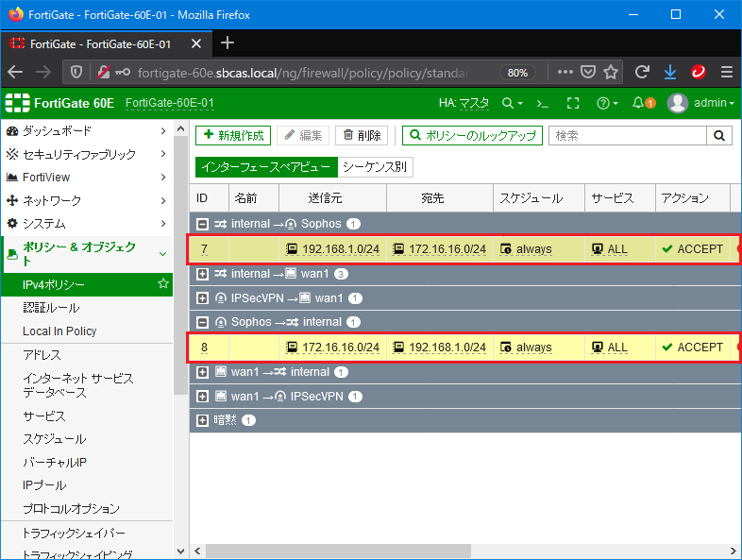
Task: Expand the システム sidebar menu
Action: 87,224
